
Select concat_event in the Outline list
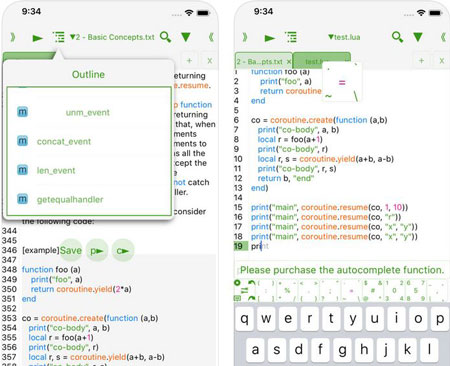(64, 142)
